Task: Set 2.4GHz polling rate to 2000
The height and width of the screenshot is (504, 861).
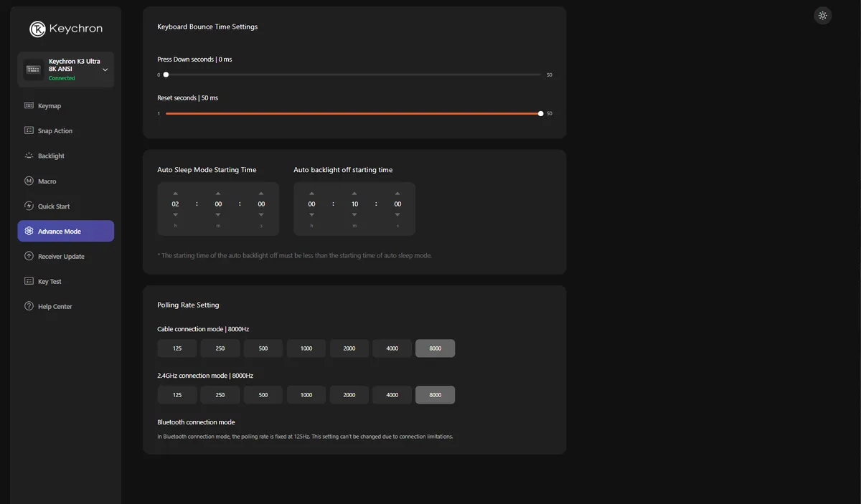Action: 349,395
